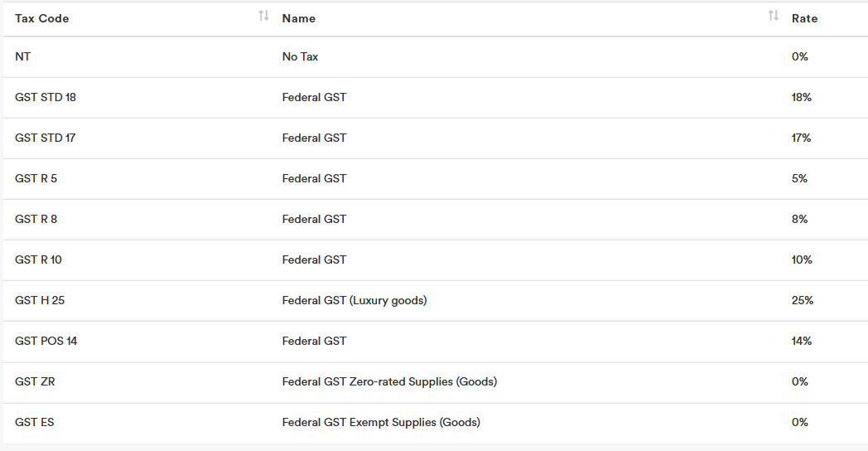
Task: Pick the GST R 8 tax code
Action: click(x=36, y=220)
